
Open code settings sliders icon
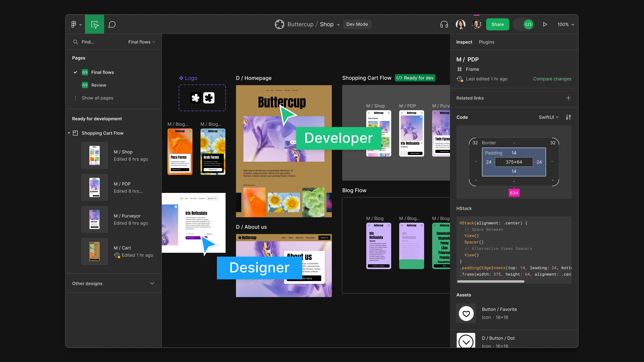tap(568, 117)
